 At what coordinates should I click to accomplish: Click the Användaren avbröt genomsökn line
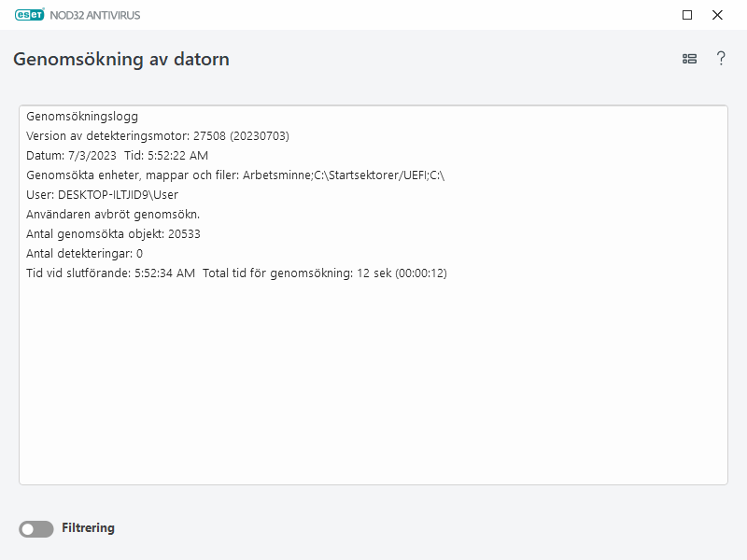[x=114, y=215]
